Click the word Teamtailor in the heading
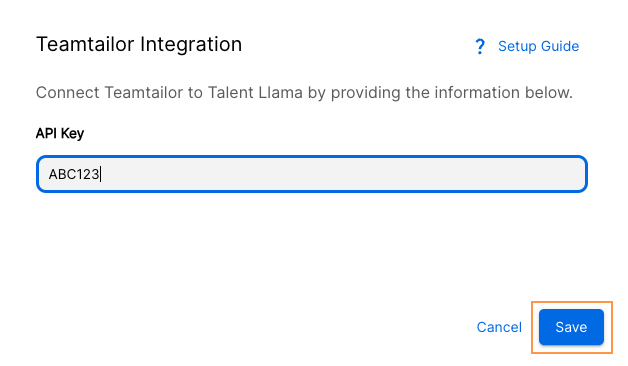628x366 pixels. [x=85, y=44]
